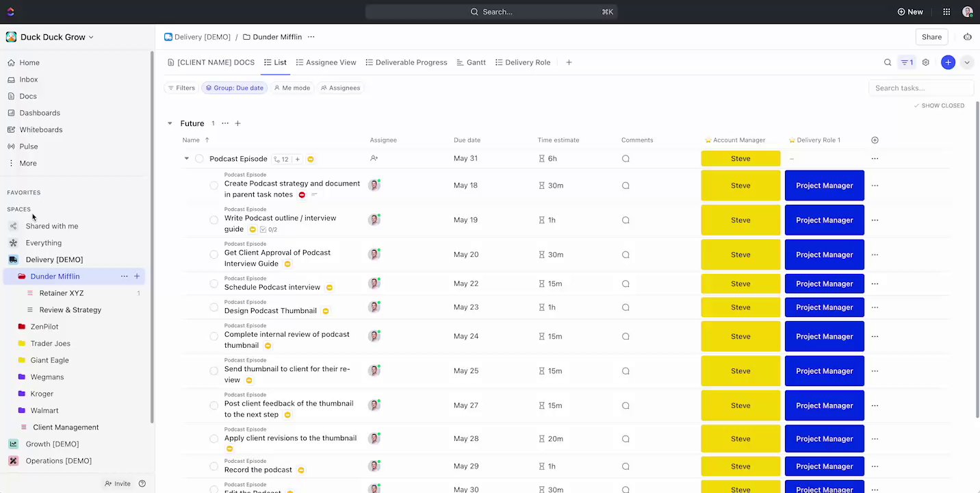Image resolution: width=980 pixels, height=493 pixels.
Task: Select the List view tab
Action: [x=275, y=62]
